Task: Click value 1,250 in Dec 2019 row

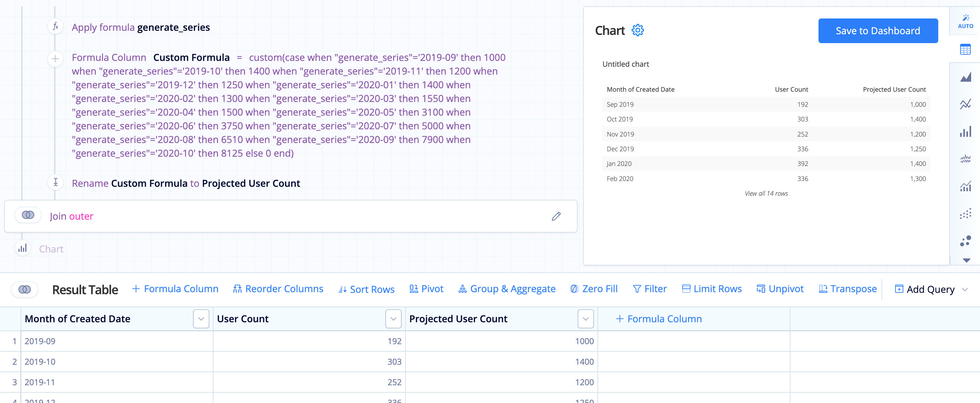Action: [918, 149]
